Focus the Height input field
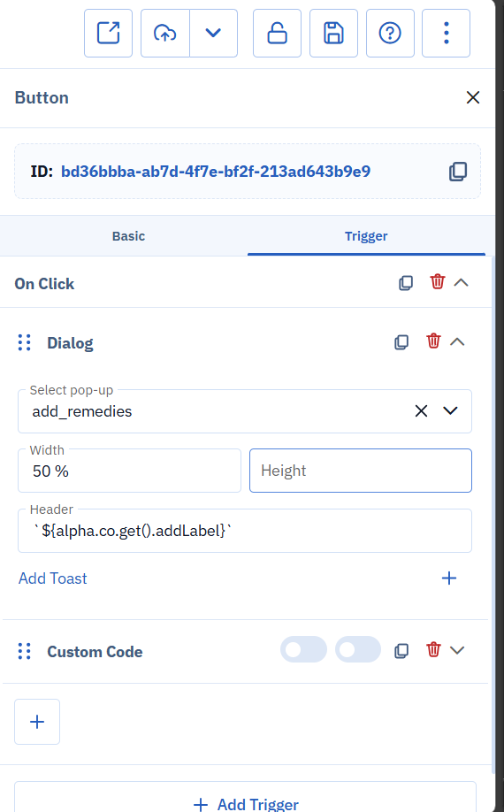 [x=361, y=471]
